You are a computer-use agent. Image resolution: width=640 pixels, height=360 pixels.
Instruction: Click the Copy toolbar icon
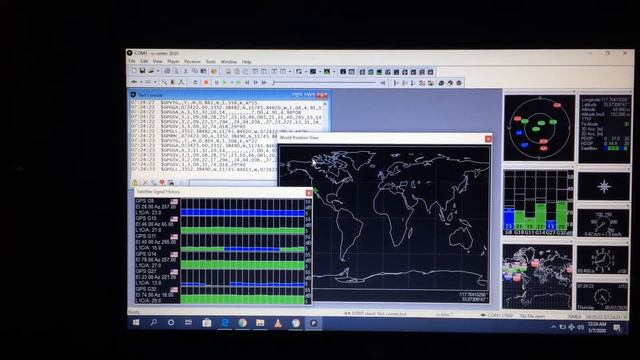point(195,71)
